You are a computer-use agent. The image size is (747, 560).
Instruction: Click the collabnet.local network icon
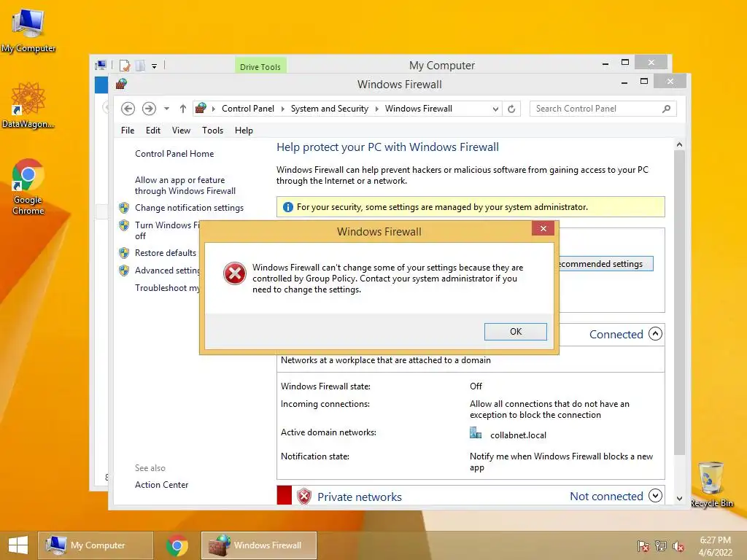tap(476, 433)
